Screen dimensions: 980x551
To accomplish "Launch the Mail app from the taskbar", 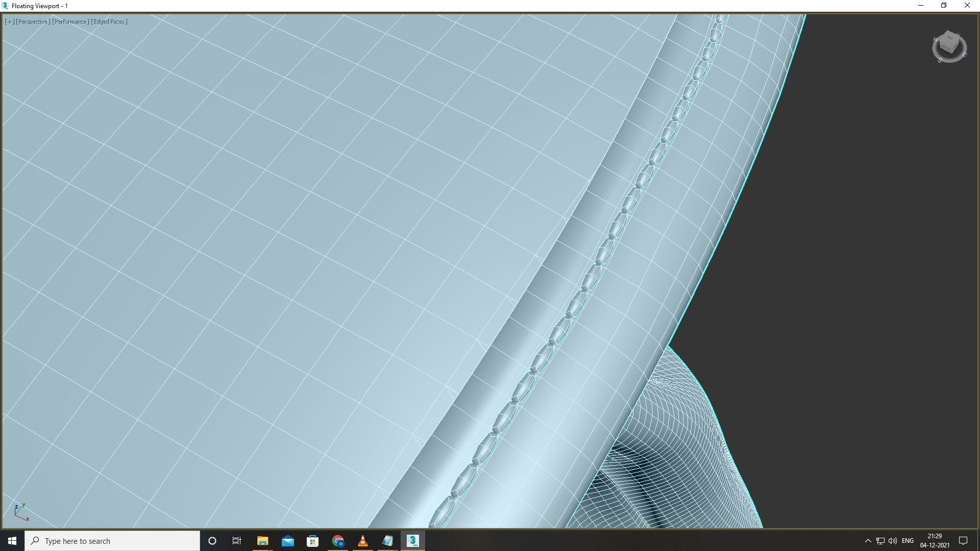I will 287,541.
